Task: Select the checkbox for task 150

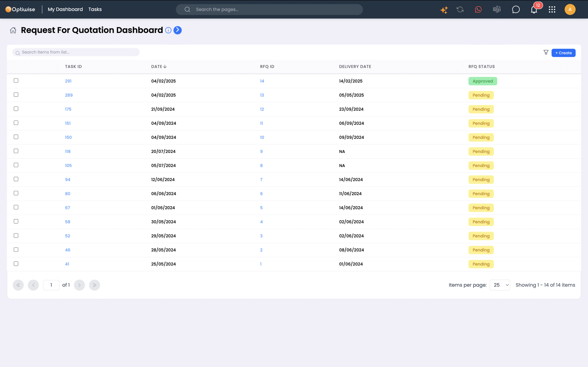Action: tap(16, 137)
